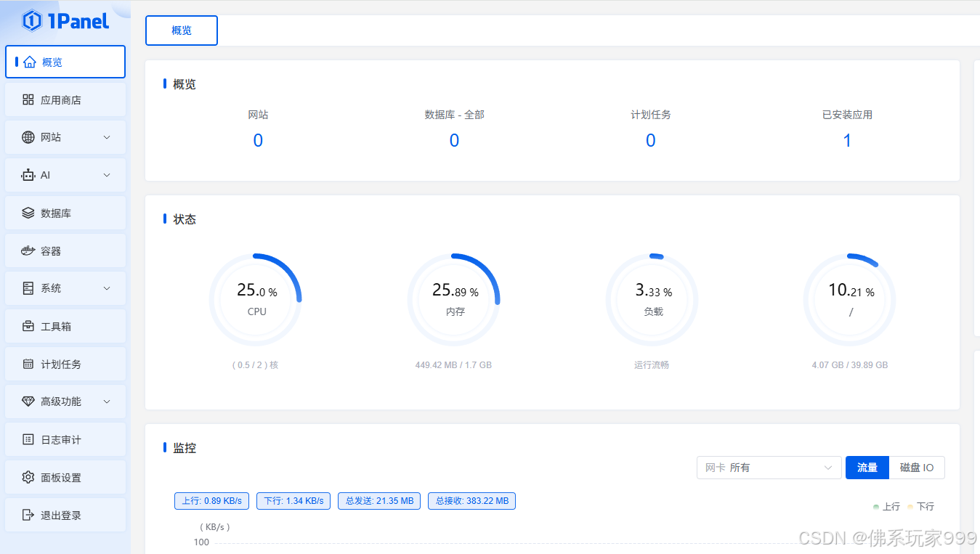Click 退出登录 to log out
This screenshot has height=554, width=980.
tap(29, 515)
